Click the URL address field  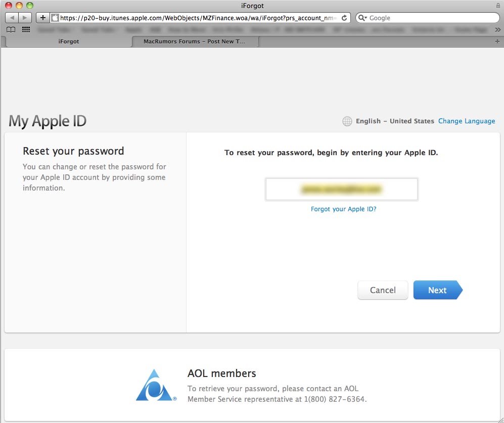tap(199, 18)
